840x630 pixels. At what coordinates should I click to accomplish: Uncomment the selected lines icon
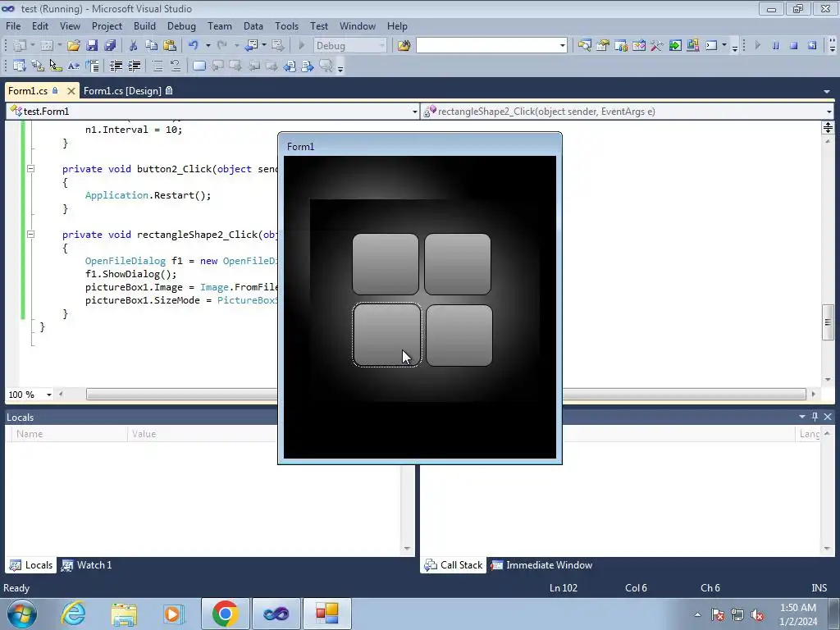[x=176, y=66]
